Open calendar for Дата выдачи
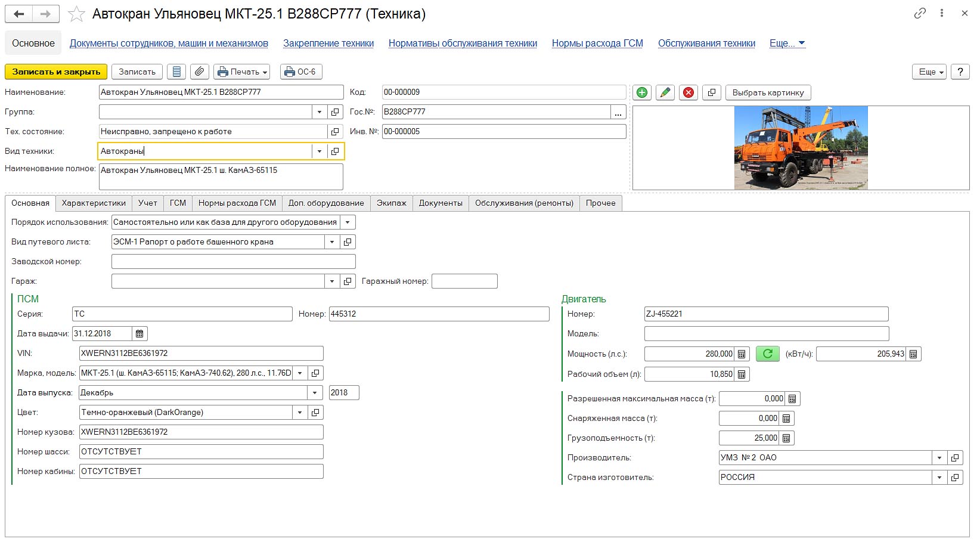The width and height of the screenshot is (980, 542). tap(139, 334)
